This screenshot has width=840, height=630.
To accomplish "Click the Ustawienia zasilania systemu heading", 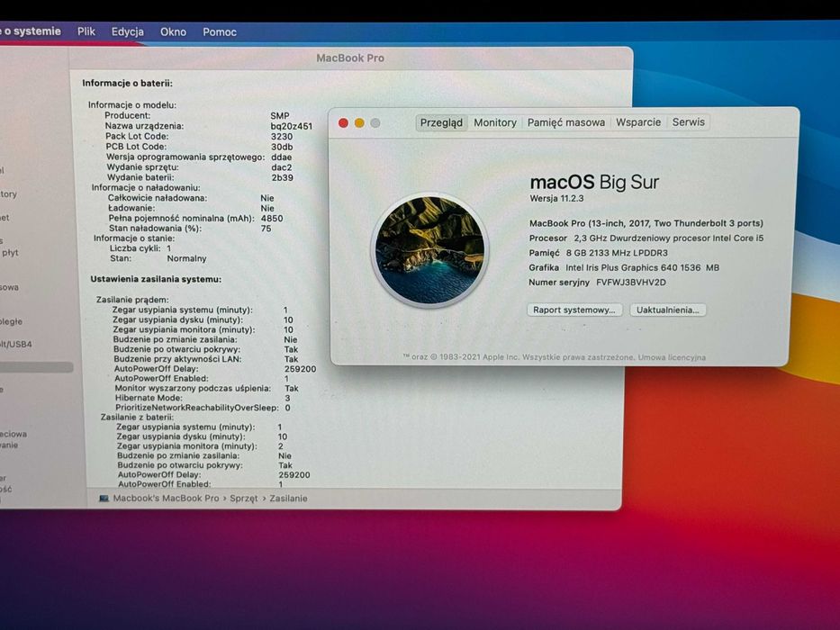I will (156, 279).
